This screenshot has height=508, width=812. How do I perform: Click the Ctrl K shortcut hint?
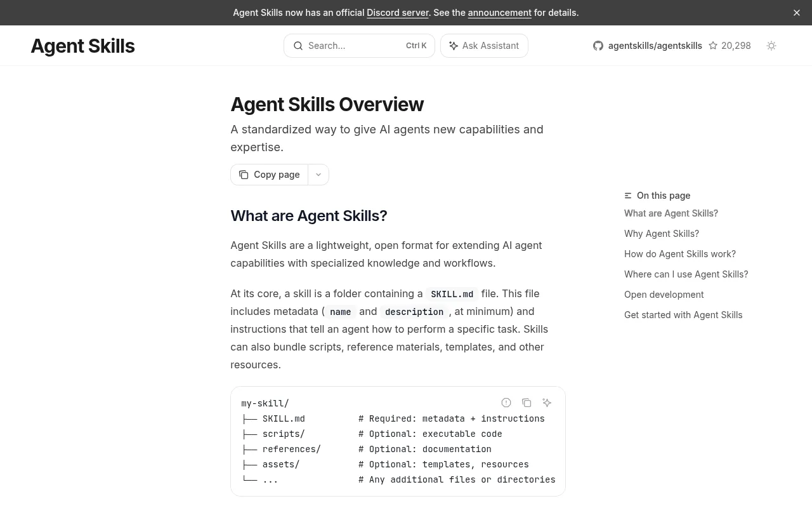(416, 46)
